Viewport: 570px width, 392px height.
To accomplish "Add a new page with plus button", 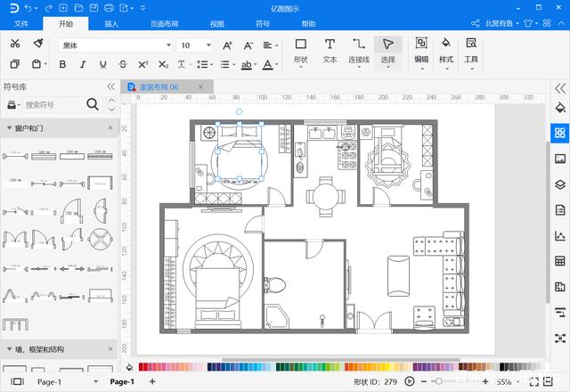I will pyautogui.click(x=126, y=381).
